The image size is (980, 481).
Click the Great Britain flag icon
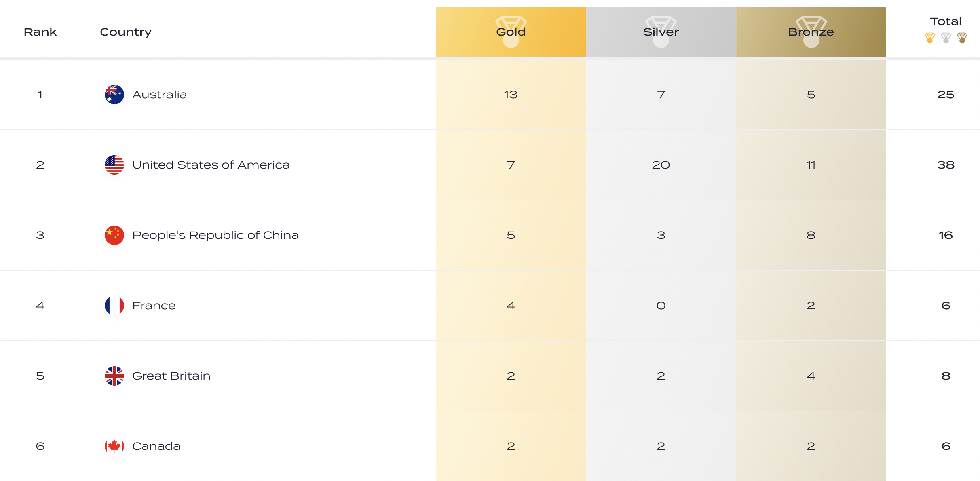click(114, 376)
